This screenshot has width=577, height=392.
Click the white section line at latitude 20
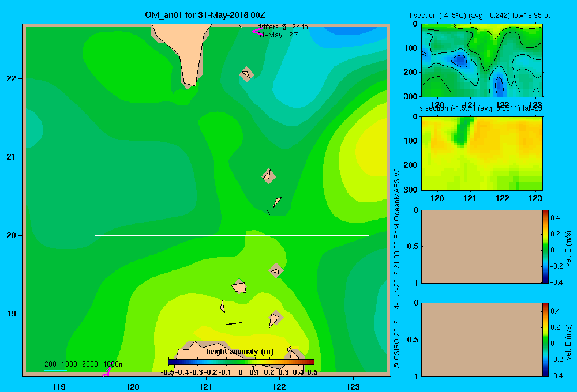click(x=232, y=235)
